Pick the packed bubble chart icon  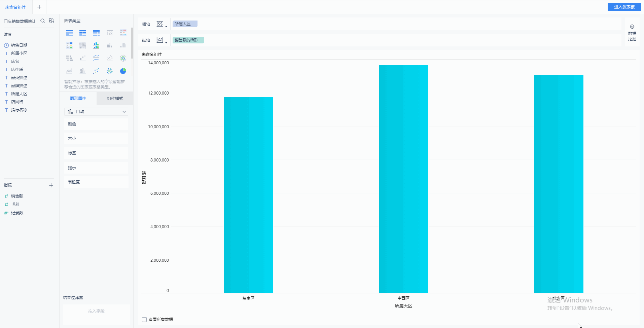pos(110,71)
